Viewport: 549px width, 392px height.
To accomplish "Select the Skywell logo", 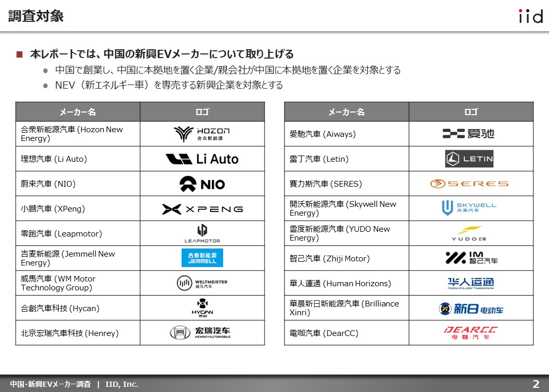I will (x=469, y=207).
